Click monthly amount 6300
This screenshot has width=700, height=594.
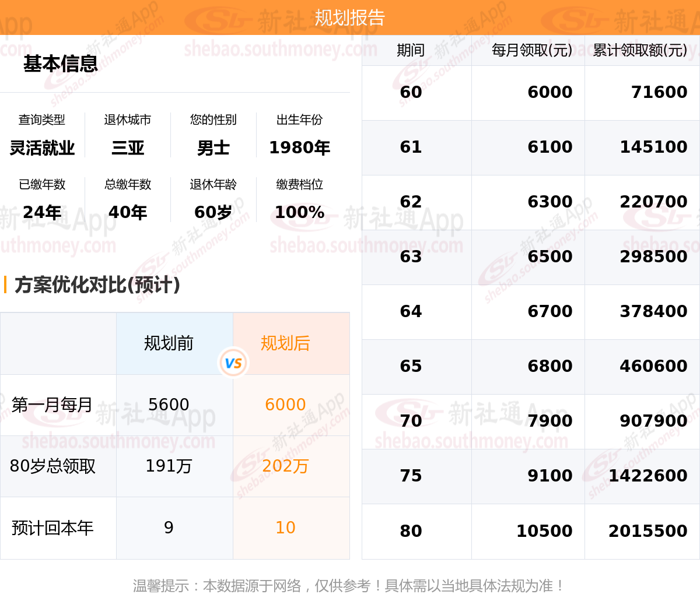click(x=550, y=202)
